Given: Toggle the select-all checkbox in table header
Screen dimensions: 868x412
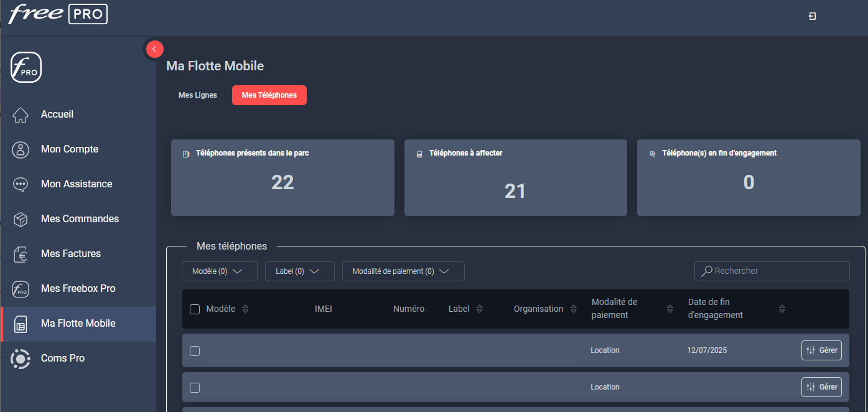Looking at the screenshot, I should 195,309.
